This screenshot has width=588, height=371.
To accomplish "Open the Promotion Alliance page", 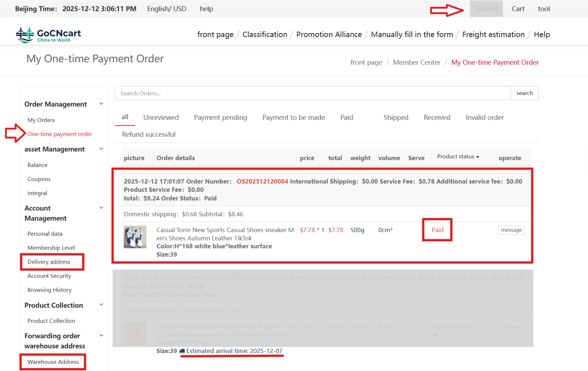I will pyautogui.click(x=329, y=34).
